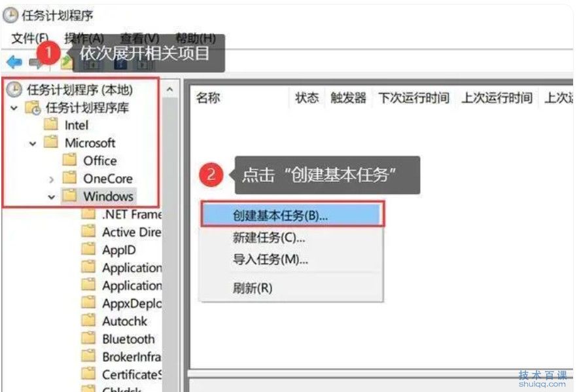Click the Autochk folder icon

point(88,321)
